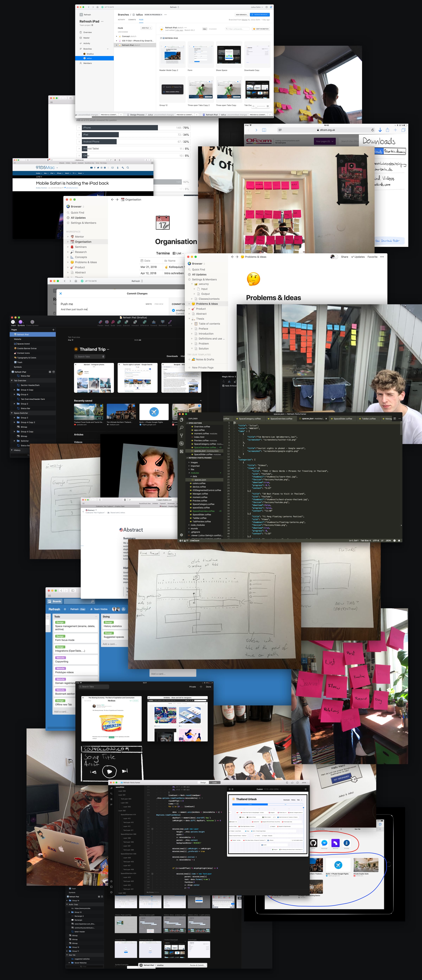The width and height of the screenshot is (422, 980).
Task: Add a new page in Sketch Pages panel
Action: pos(53,330)
